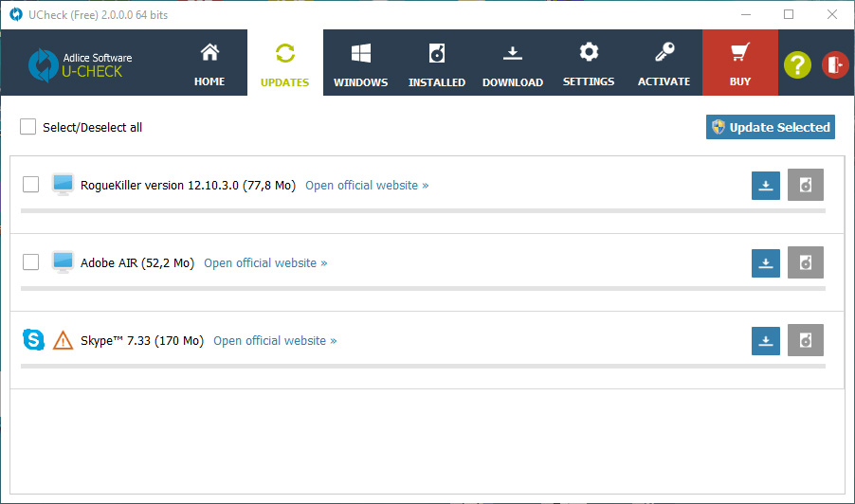
Task: Open the Windows tab
Action: tap(360, 63)
